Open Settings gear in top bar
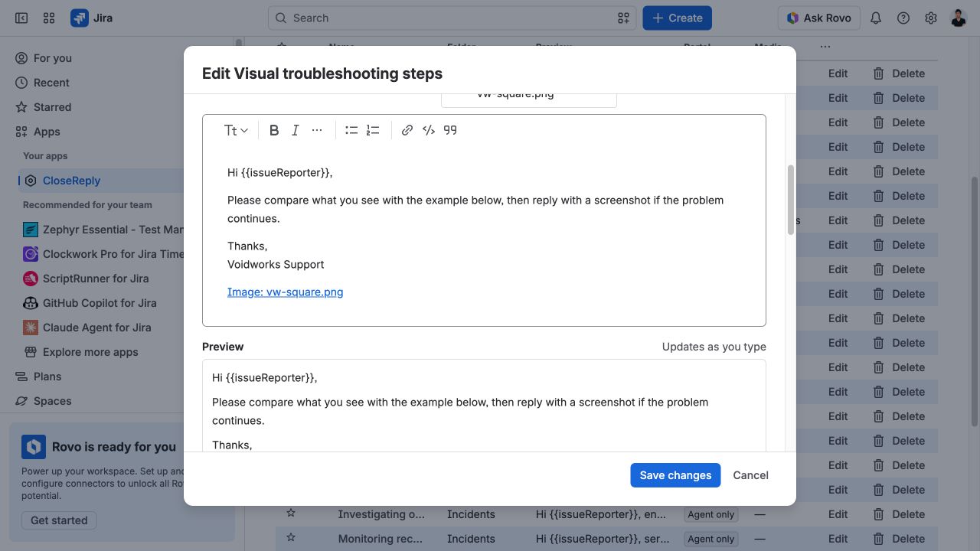Screen dimensions: 980x551 coord(931,18)
